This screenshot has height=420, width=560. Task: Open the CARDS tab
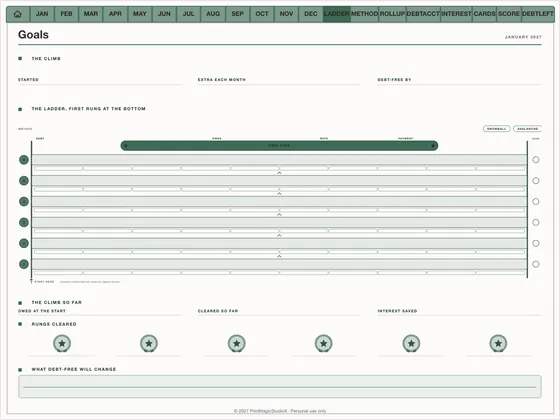484,14
